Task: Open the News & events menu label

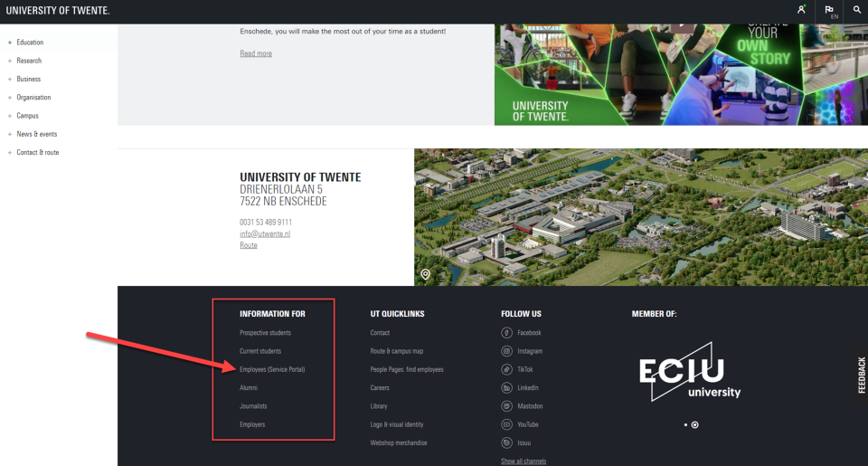Action: (36, 134)
